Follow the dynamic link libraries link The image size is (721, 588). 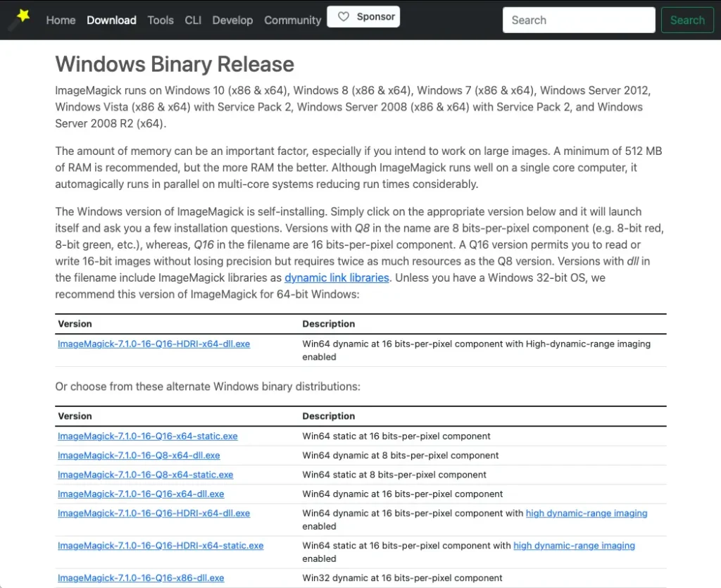[x=337, y=277]
